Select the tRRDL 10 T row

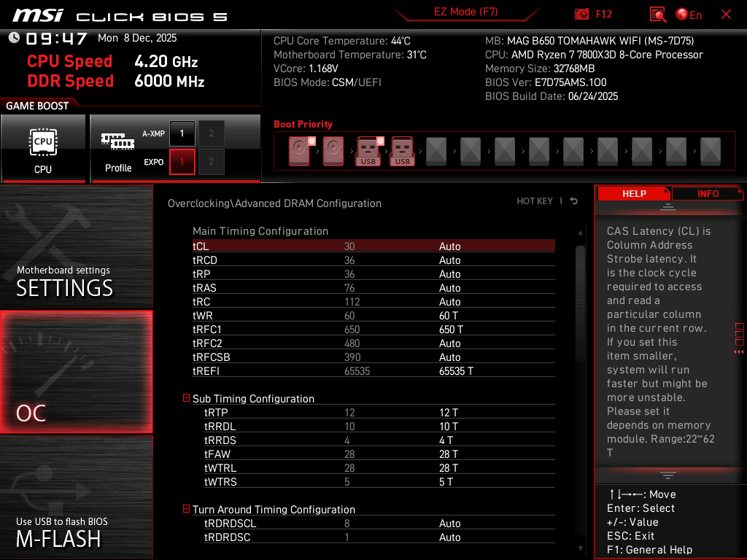pyautogui.click(x=379, y=426)
